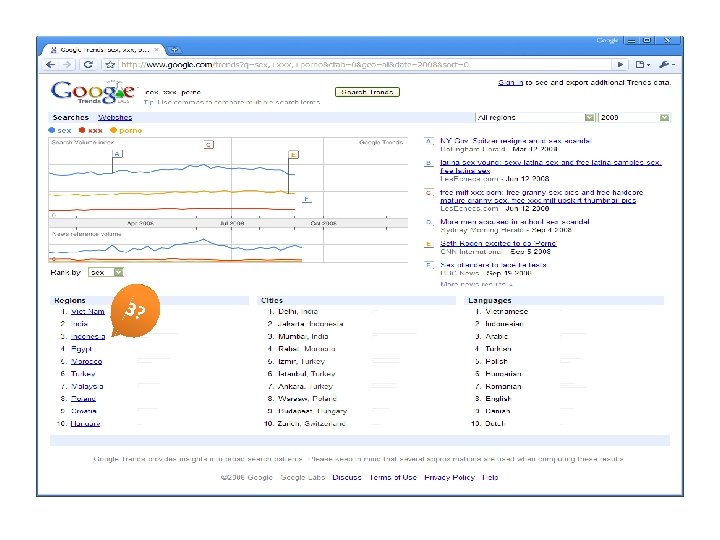Image resolution: width=720 pixels, height=540 pixels.
Task: Go back with the browser back arrow
Action: pos(51,65)
